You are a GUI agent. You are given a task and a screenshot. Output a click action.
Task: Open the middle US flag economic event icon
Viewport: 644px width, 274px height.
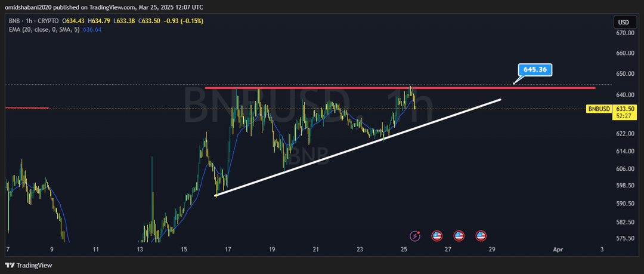(x=459, y=236)
